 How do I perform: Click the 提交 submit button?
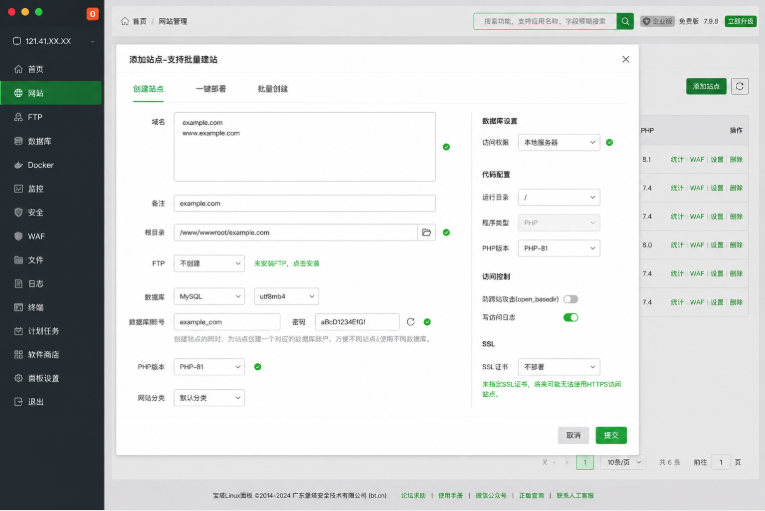tap(611, 435)
